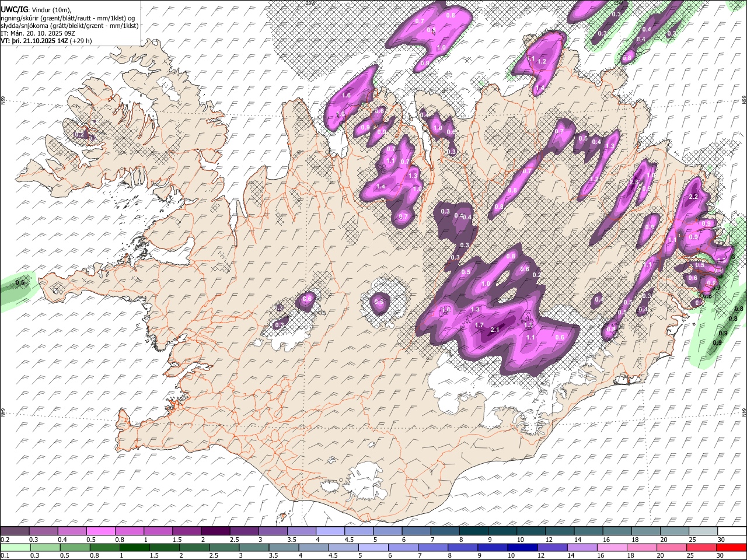Click the 2.8 value label in the northeast band
The height and width of the screenshot is (560, 747).
coord(635,183)
